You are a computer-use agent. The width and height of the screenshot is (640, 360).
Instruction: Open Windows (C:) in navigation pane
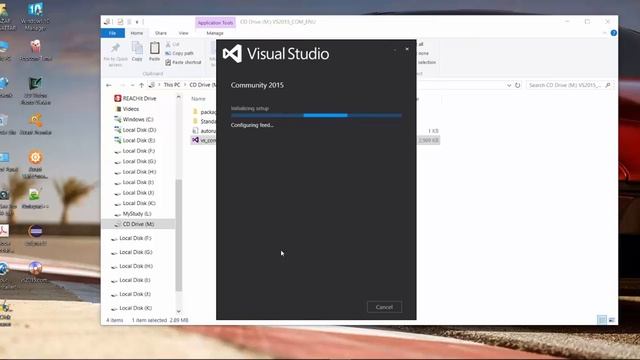[134, 119]
